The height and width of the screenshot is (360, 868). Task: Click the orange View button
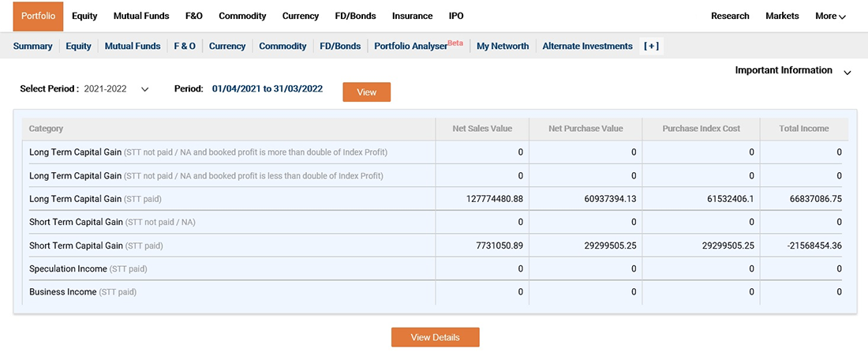tap(366, 92)
